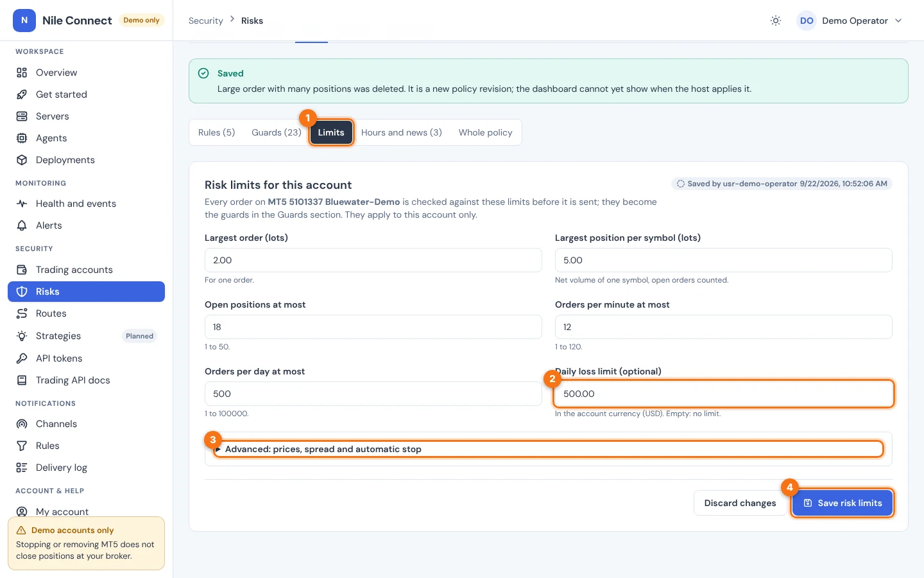Click the Get started rocket icon
924x578 pixels.
(x=22, y=94)
